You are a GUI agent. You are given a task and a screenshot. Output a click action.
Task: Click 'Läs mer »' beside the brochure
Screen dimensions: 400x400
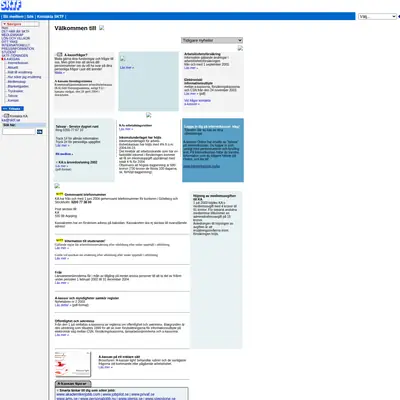coord(105,367)
